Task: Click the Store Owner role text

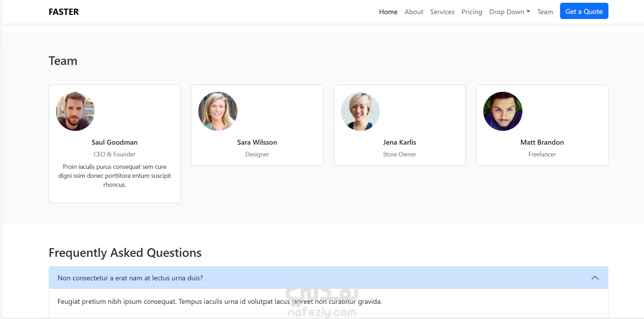Action: coord(400,154)
